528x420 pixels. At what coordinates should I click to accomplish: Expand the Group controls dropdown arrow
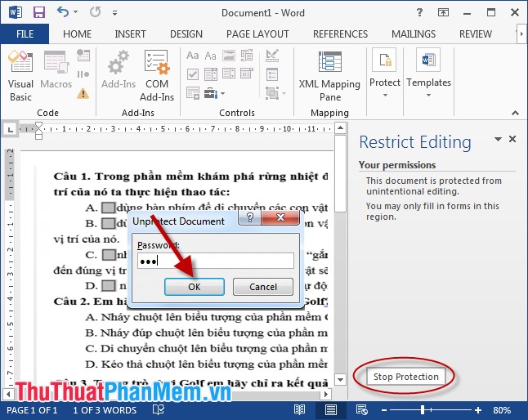(284, 93)
